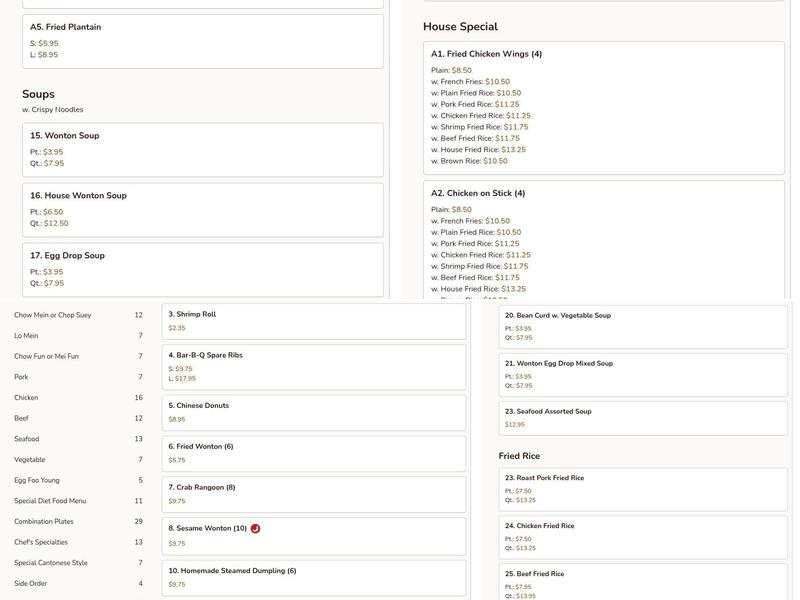This screenshot has height=600, width=800.
Task: Click the spicy icon beside Sesame Wonton
Action: [x=255, y=528]
